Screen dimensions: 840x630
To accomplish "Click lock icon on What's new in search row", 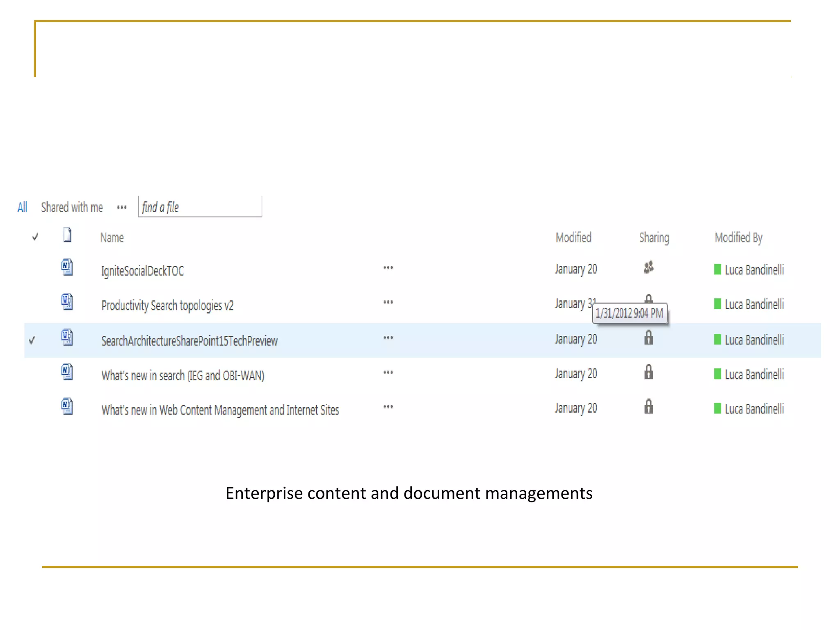I will (x=648, y=372).
